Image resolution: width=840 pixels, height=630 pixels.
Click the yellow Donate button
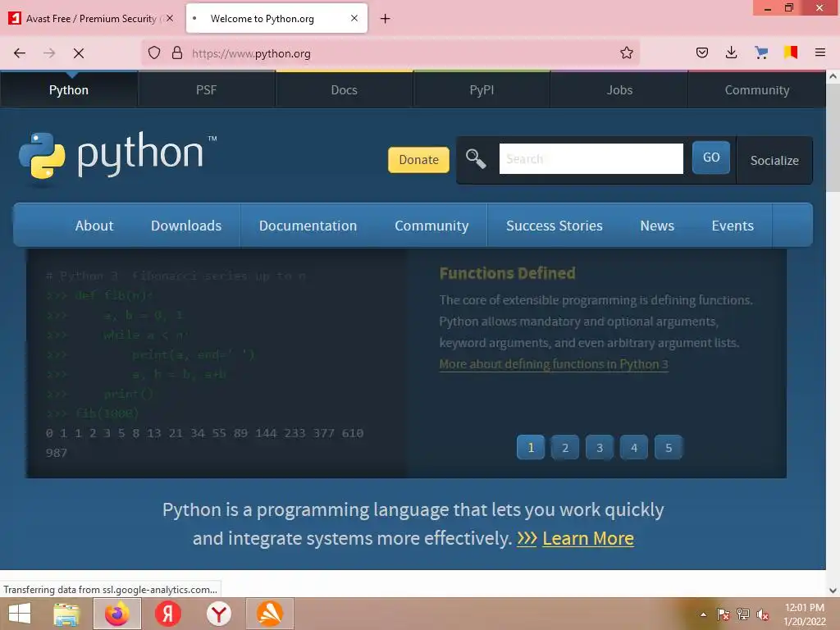(x=418, y=160)
